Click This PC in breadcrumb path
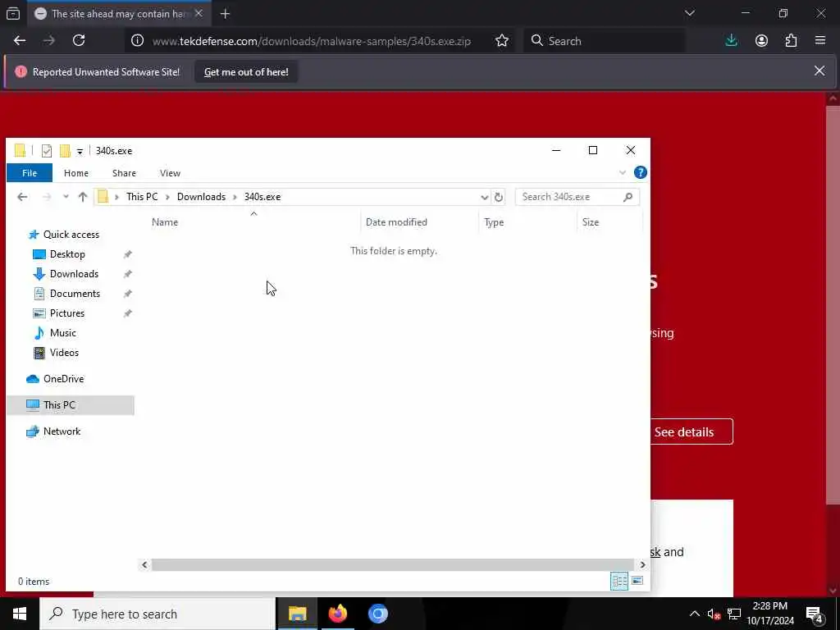 (x=142, y=197)
